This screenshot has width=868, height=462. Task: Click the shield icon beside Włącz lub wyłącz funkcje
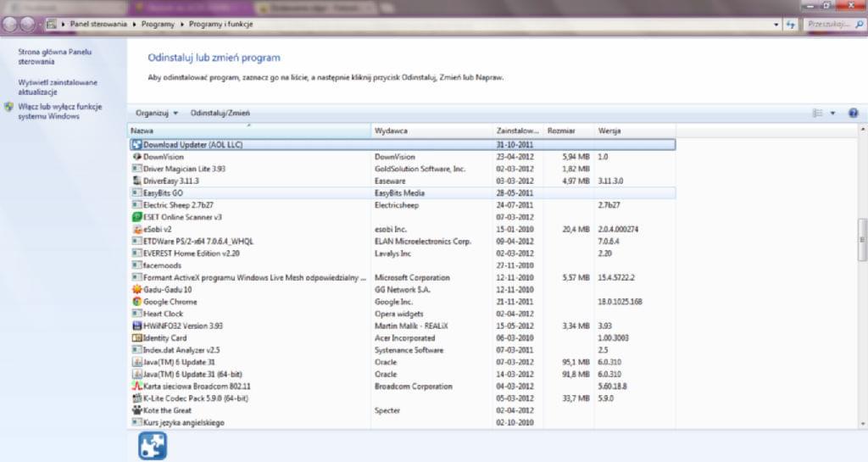tap(8, 107)
